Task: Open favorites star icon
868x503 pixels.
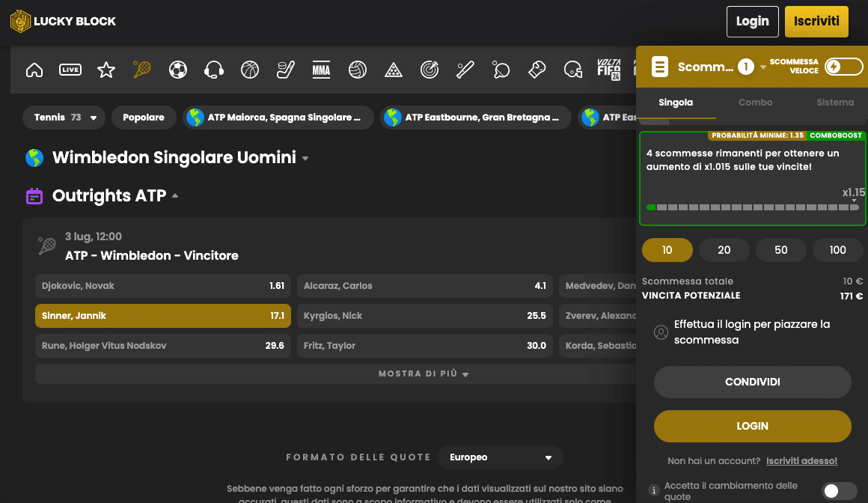Action: click(106, 70)
